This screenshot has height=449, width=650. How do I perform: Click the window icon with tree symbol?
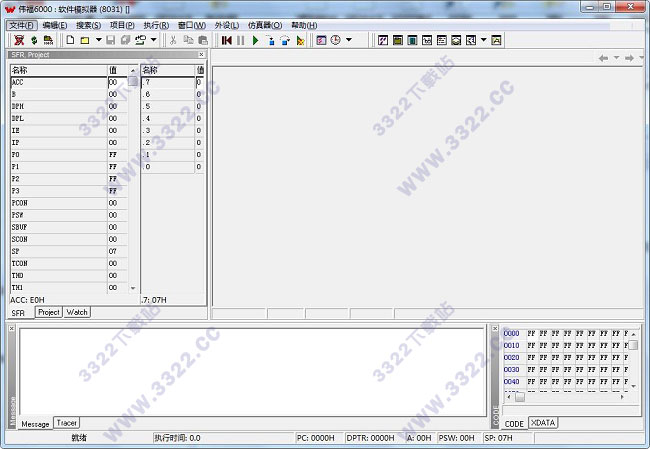[x=471, y=40]
